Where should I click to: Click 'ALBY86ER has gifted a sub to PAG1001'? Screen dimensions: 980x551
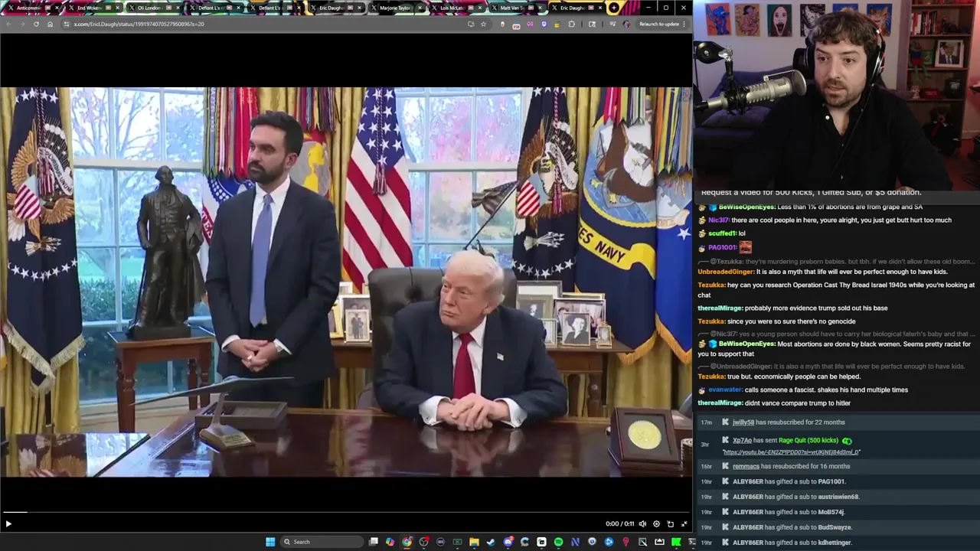[x=789, y=481]
